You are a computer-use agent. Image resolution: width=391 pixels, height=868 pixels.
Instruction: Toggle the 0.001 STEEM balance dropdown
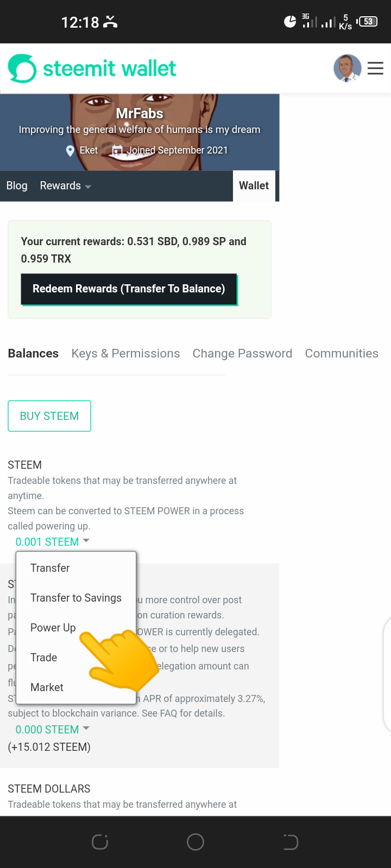[52, 542]
